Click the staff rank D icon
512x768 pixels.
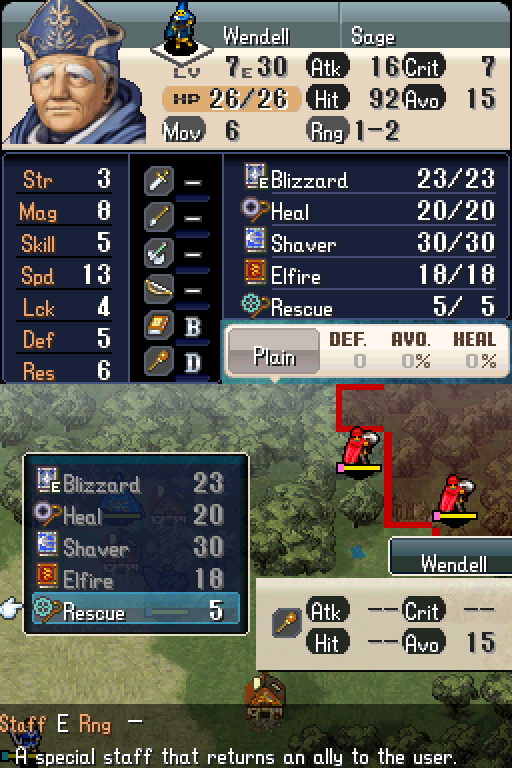[x=159, y=361]
